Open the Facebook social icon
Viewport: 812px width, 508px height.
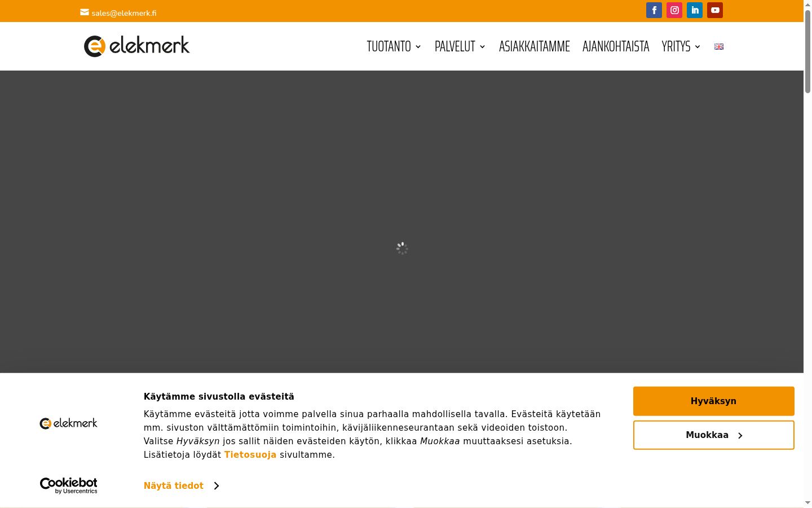click(654, 10)
